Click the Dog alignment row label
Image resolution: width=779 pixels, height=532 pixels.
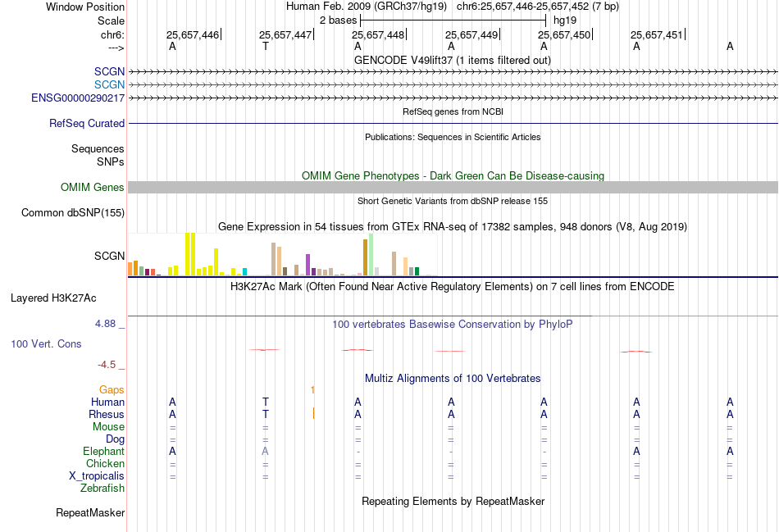tap(115, 439)
